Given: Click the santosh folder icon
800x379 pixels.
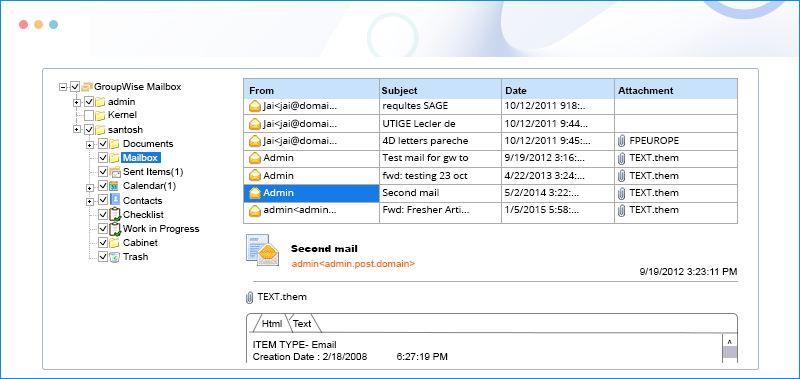Looking at the screenshot, I should click(101, 130).
